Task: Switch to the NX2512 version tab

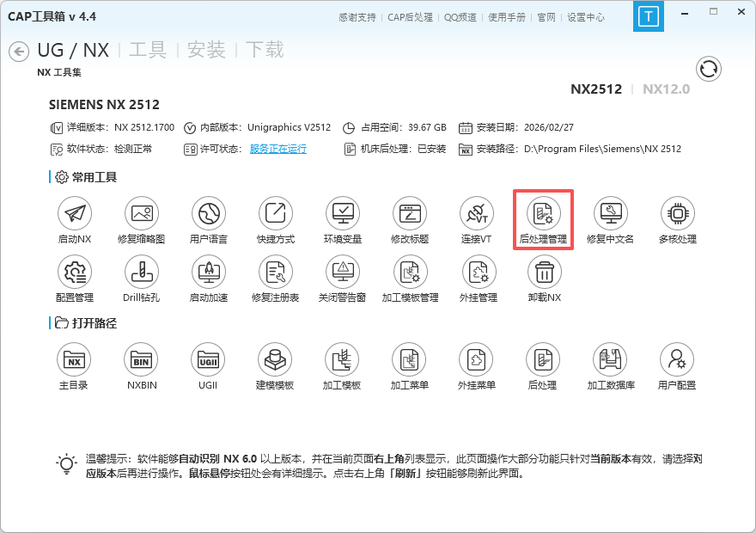Action: [x=596, y=89]
